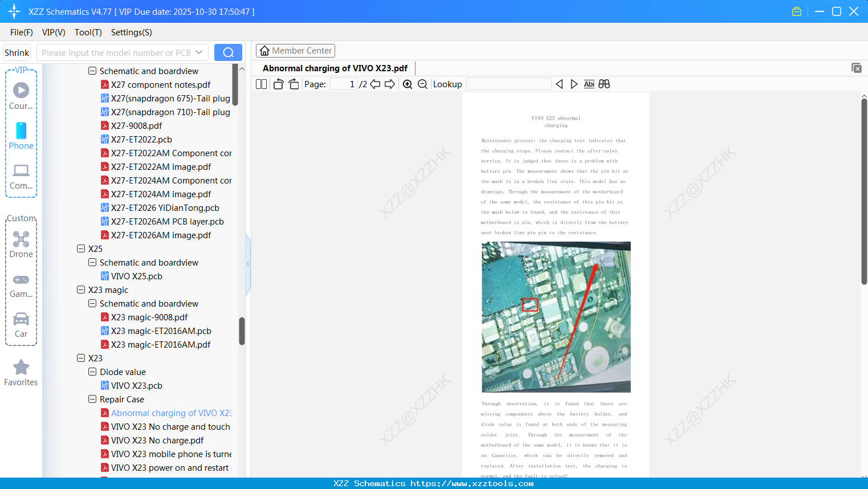Click the blue search button
The image size is (868, 489).
click(228, 52)
